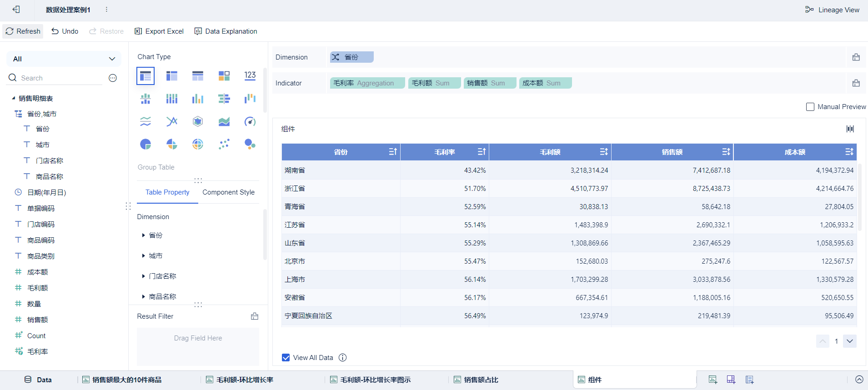The image size is (868, 390).
Task: Click the sort icon in 毛利率 column header
Action: pyautogui.click(x=482, y=152)
